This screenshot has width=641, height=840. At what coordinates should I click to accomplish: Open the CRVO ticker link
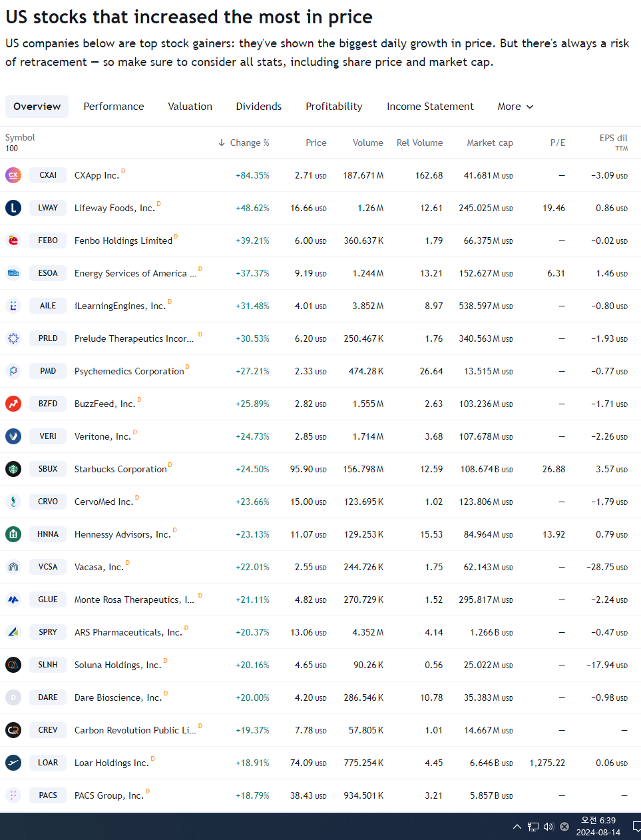pos(48,502)
